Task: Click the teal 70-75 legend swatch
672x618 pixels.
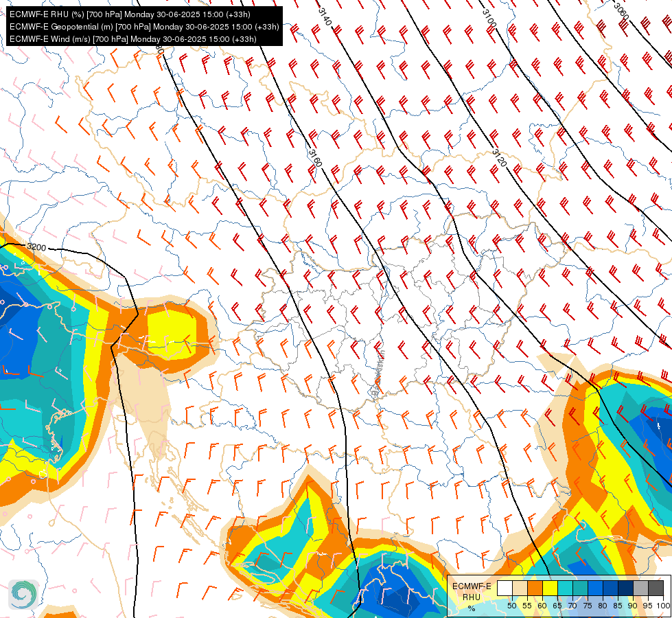Action: (580, 588)
